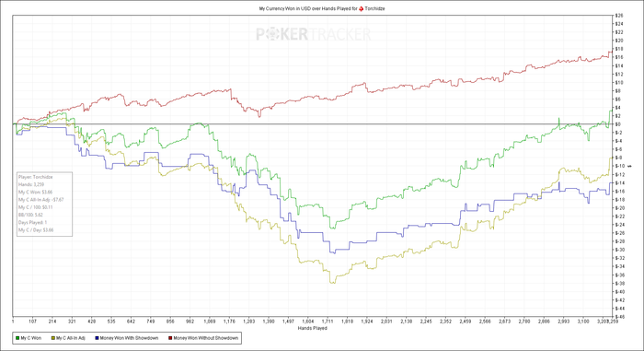Click 'My C / 100: $0.11' in the stats box
Viewport: 644px width, 351px height.
click(x=35, y=207)
